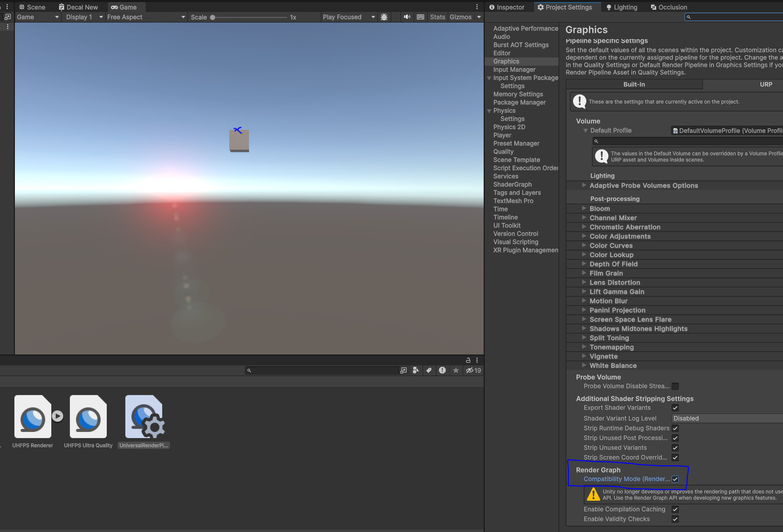This screenshot has height=532, width=783.
Task: Switch to the URP tab in Graphics settings
Action: point(766,84)
